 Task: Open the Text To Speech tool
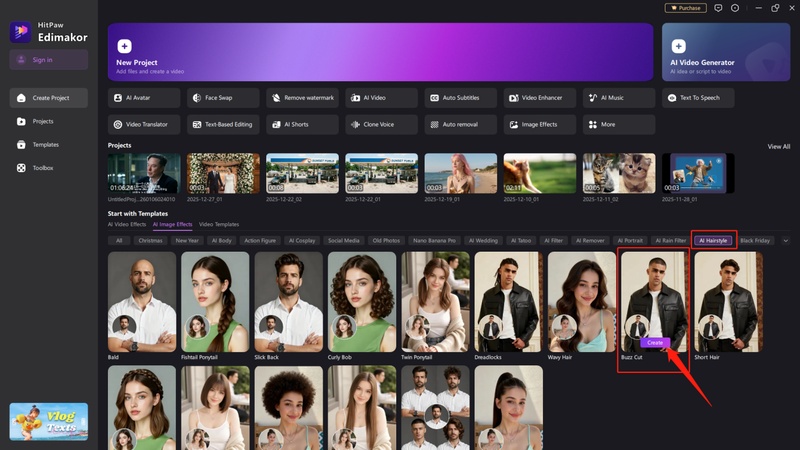(698, 98)
